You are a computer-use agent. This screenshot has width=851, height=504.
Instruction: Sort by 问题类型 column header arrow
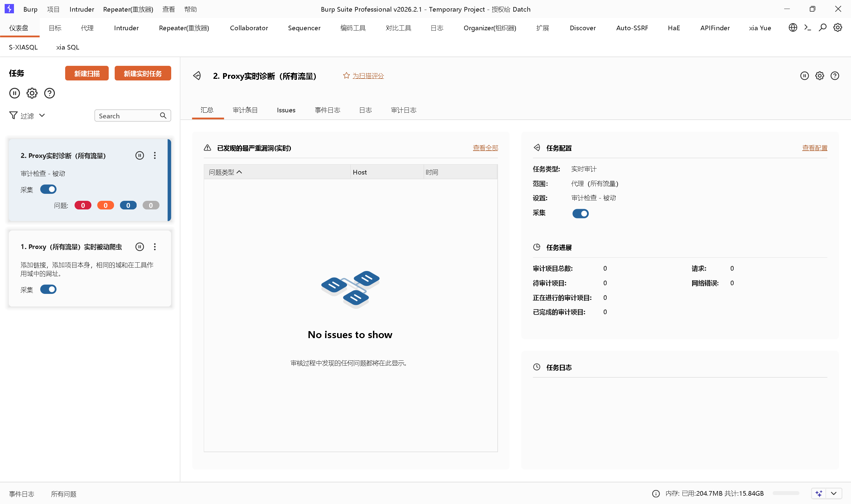pos(239,172)
